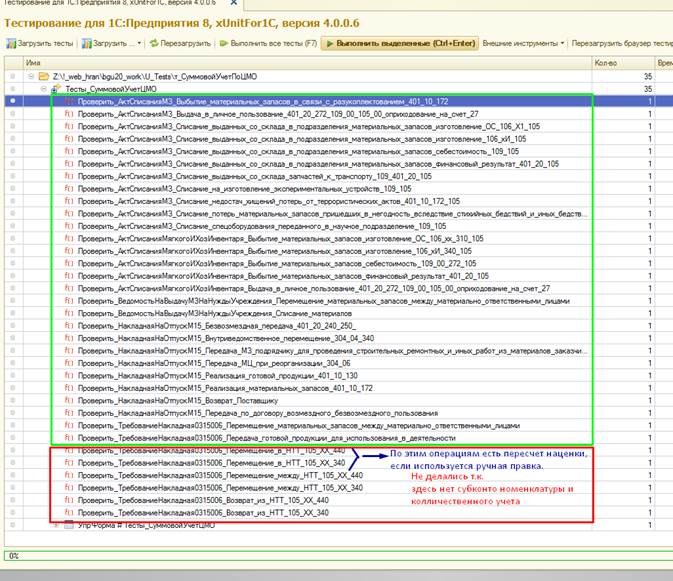Click Перезагрузить браузер тестирования
Image resolution: width=673 pixels, height=581 pixels.
(622, 44)
